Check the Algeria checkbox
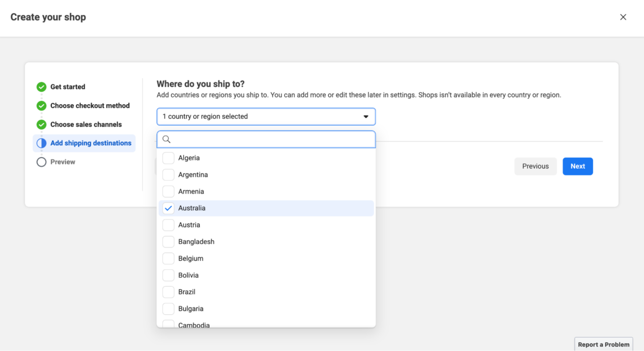Viewport: 644px width, 351px height. click(x=168, y=158)
